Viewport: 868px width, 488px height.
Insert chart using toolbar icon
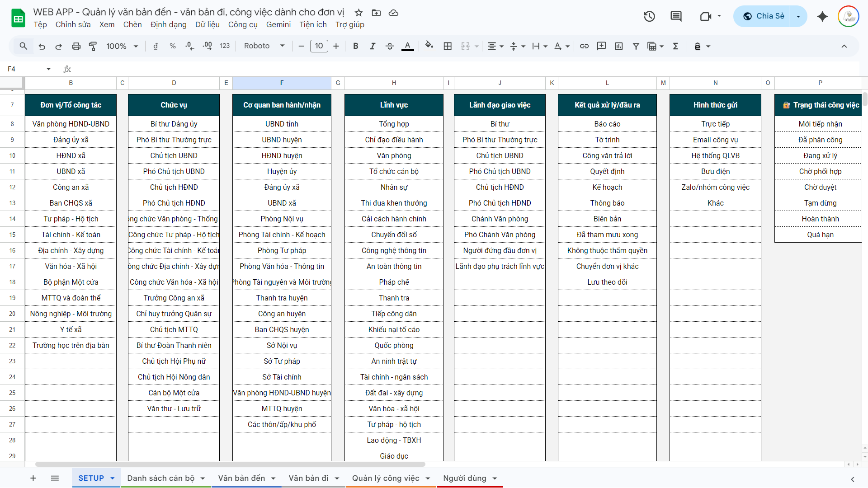(x=619, y=46)
